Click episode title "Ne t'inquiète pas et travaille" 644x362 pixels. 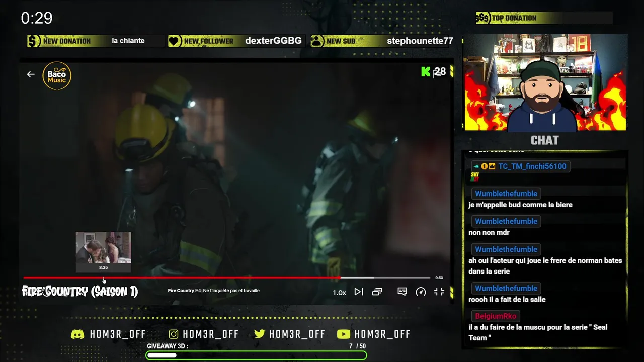pyautogui.click(x=231, y=291)
